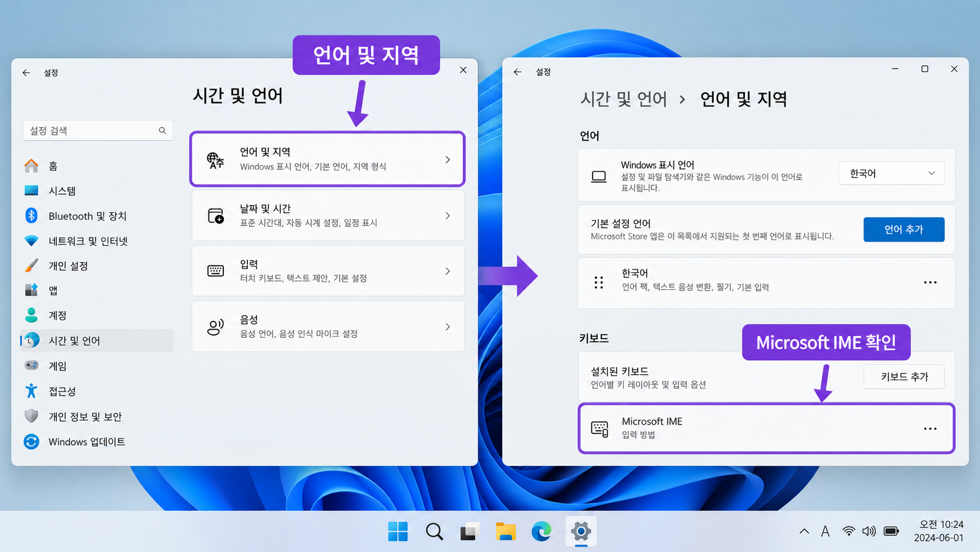
Task: Grab 한국어 row drag handle dots
Action: point(598,283)
